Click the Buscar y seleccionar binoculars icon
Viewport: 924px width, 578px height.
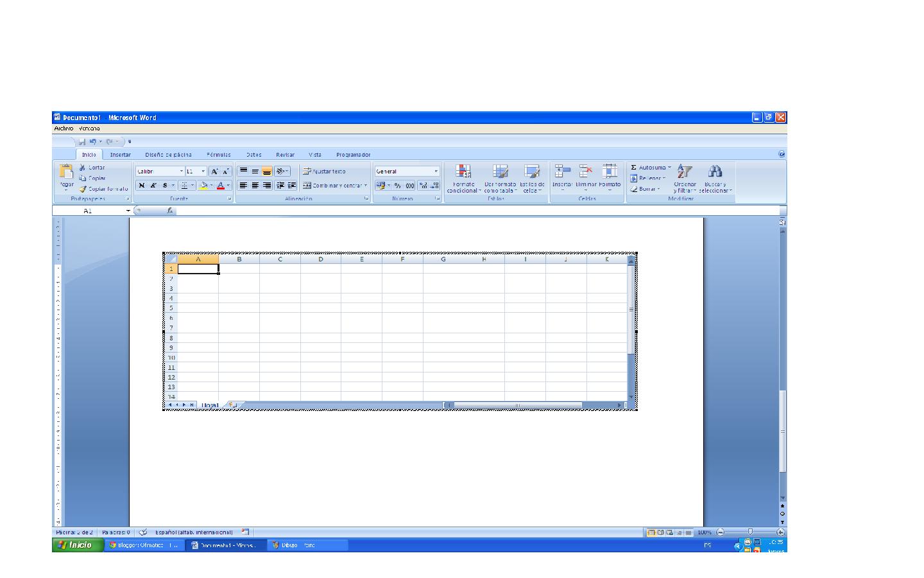pos(715,172)
